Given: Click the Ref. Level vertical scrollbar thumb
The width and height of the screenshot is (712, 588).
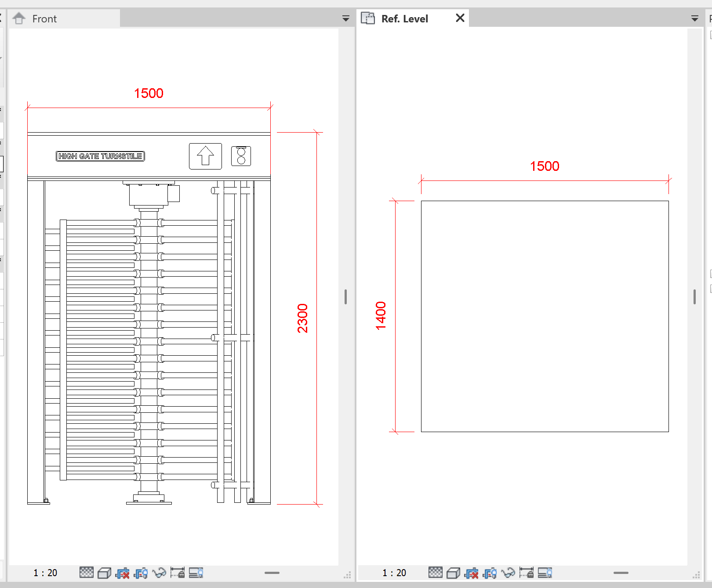Looking at the screenshot, I should click(694, 297).
